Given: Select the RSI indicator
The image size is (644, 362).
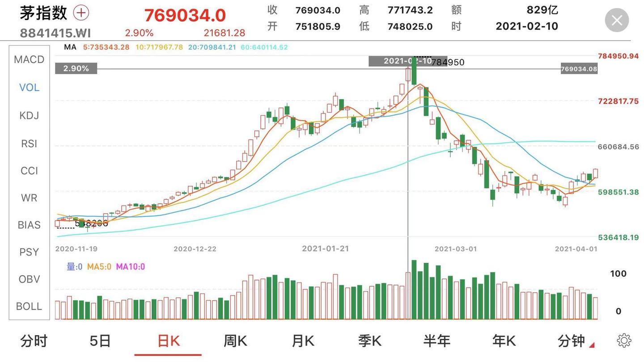Looking at the screenshot, I should pos(29,143).
